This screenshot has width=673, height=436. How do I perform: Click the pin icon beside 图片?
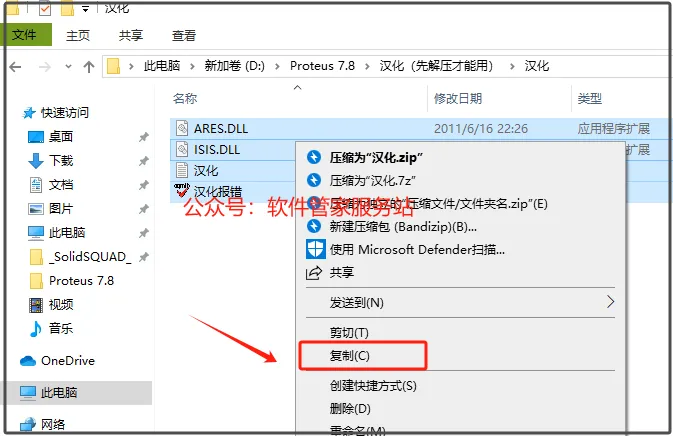143,209
